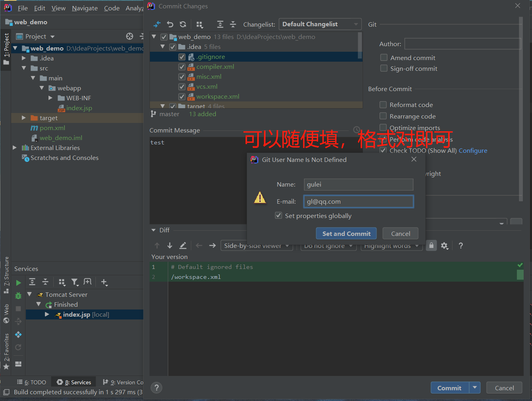Click the help button at dialog bottom-left

point(157,388)
